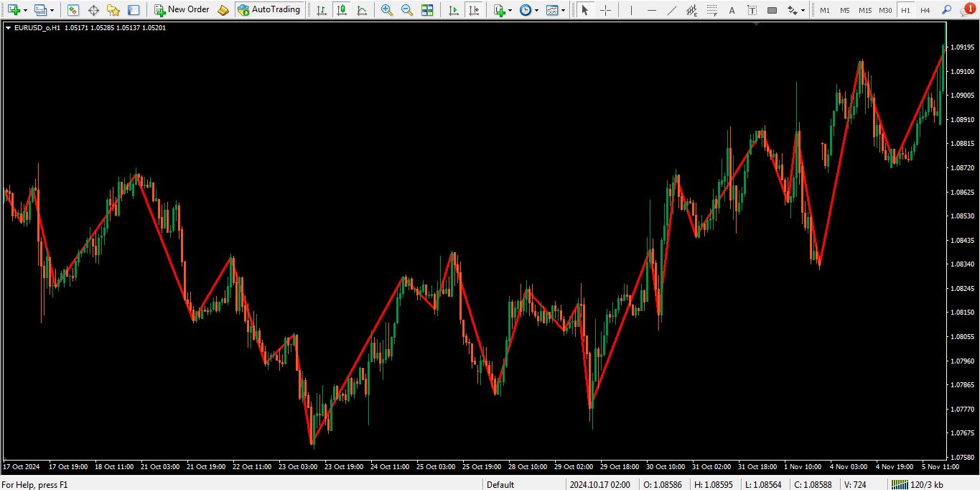This screenshot has width=980, height=490.
Task: Select the horizontal line drawing tool
Action: [651, 10]
